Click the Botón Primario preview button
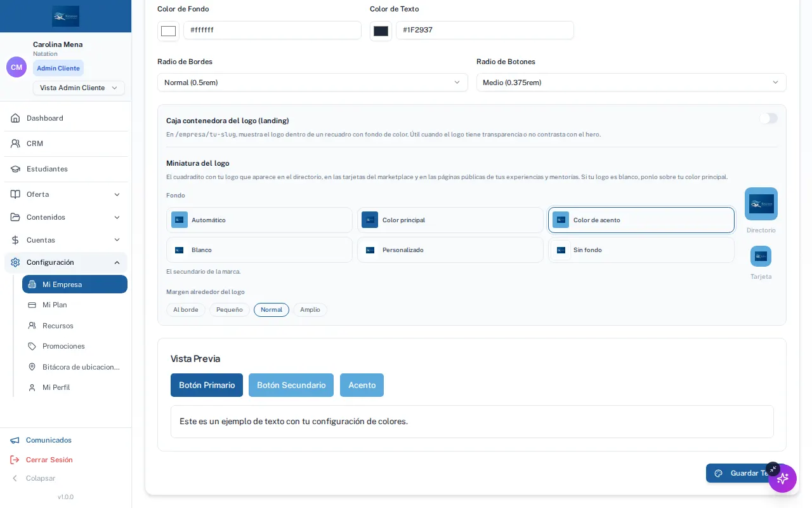The image size is (812, 508). [x=207, y=385]
